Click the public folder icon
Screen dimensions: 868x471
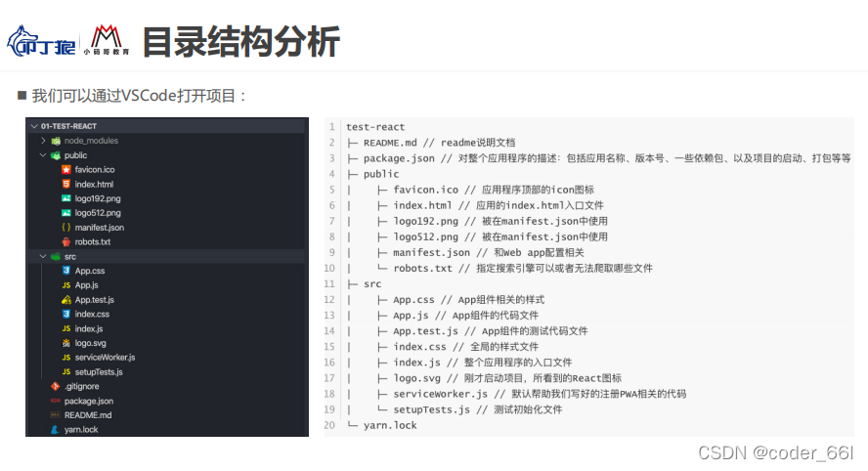56,155
